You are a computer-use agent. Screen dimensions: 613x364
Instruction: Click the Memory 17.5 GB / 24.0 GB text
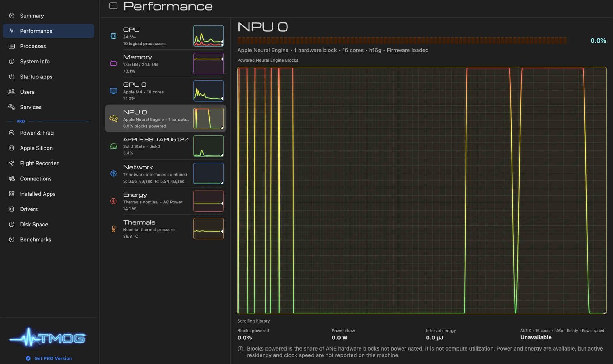point(140,64)
